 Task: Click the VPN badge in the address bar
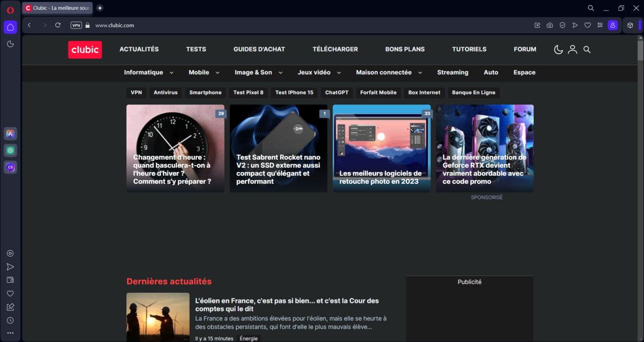point(76,25)
